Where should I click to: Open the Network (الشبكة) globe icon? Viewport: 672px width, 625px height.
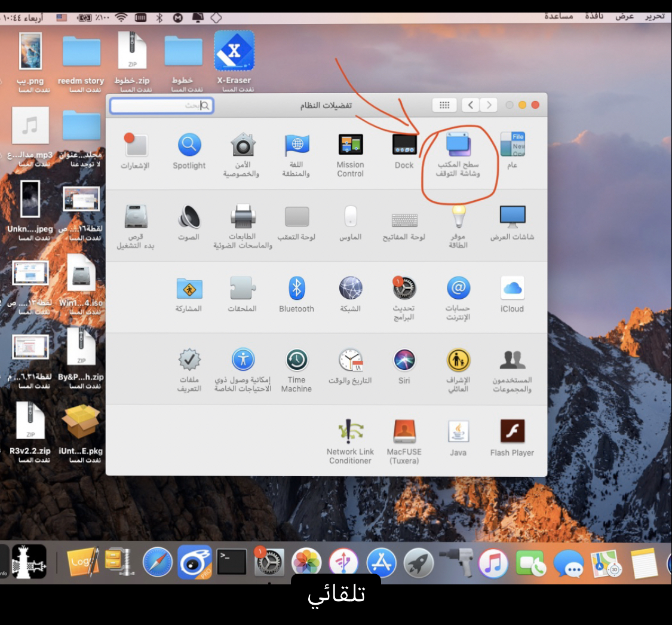pos(351,288)
